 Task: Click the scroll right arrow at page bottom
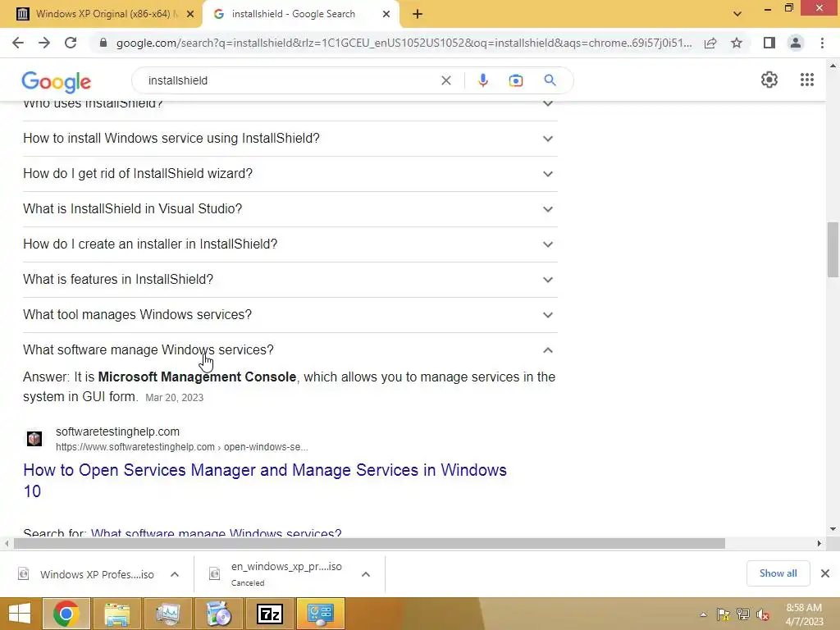819,543
